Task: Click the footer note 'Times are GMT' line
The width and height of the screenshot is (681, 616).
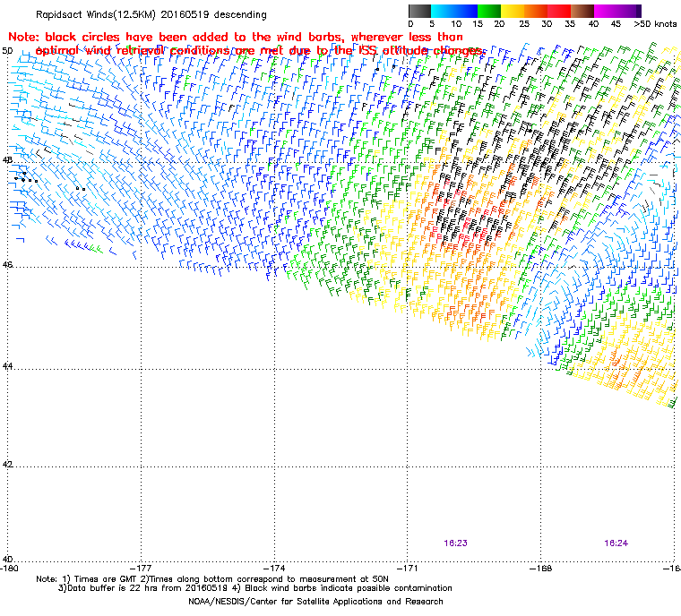Action: pyautogui.click(x=212, y=578)
